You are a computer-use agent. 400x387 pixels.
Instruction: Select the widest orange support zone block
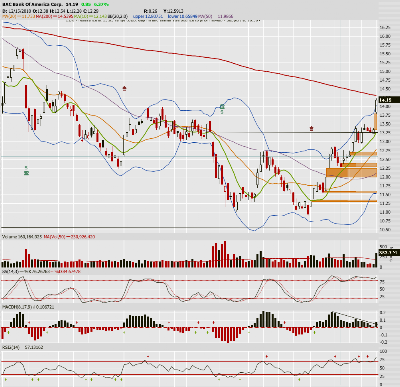351,173
